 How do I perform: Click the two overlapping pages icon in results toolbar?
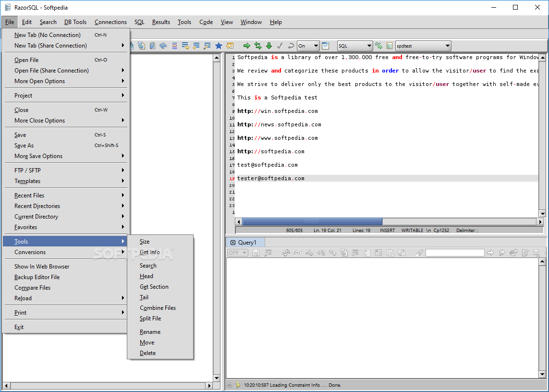click(390, 253)
